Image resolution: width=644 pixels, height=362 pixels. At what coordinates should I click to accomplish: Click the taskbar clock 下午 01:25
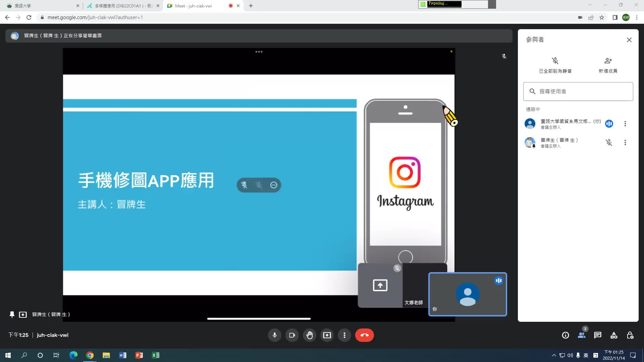[613, 355]
